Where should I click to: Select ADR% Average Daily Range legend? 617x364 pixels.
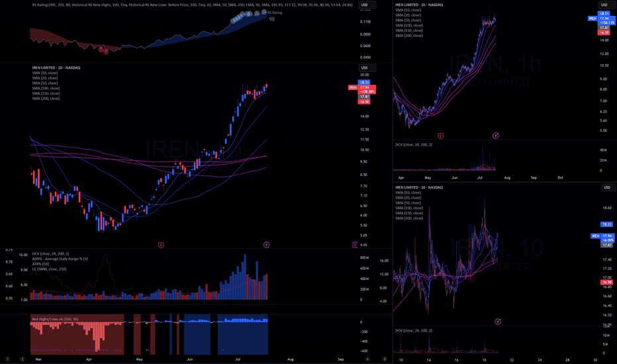click(x=60, y=259)
